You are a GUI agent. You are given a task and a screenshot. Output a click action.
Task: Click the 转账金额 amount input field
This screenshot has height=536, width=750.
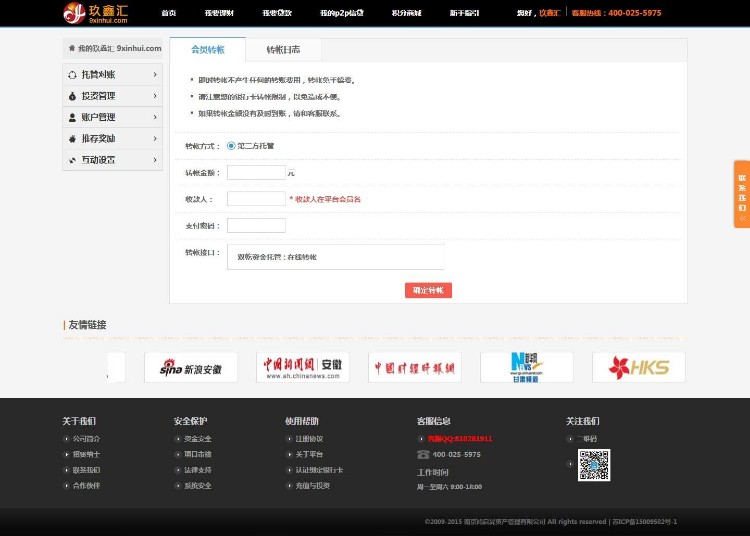(256, 173)
